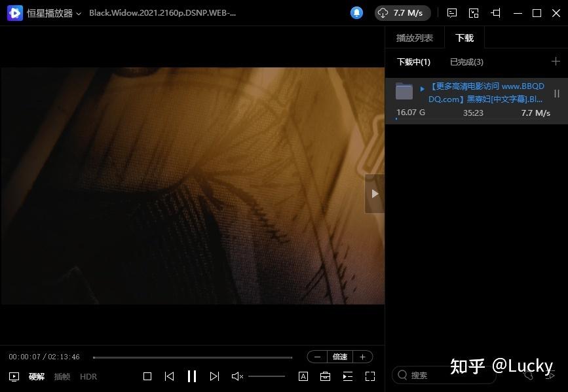Open the download task folder icon

tap(404, 91)
